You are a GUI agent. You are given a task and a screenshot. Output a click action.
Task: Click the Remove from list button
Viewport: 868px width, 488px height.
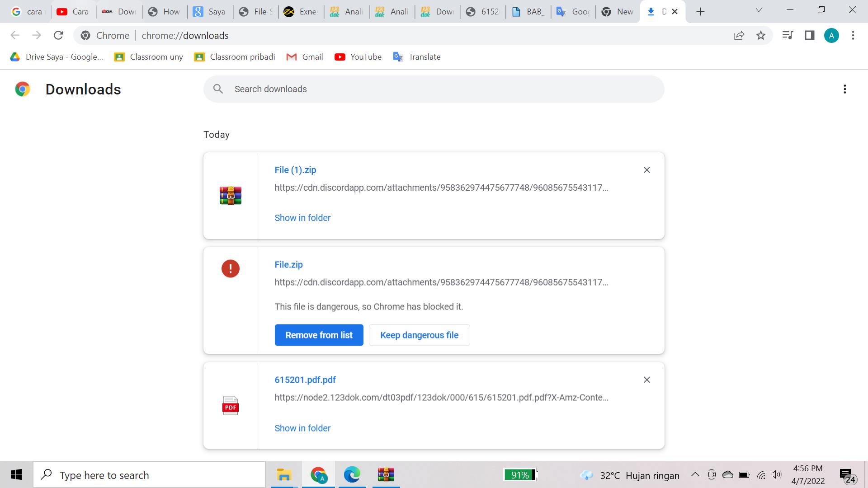[x=319, y=335]
